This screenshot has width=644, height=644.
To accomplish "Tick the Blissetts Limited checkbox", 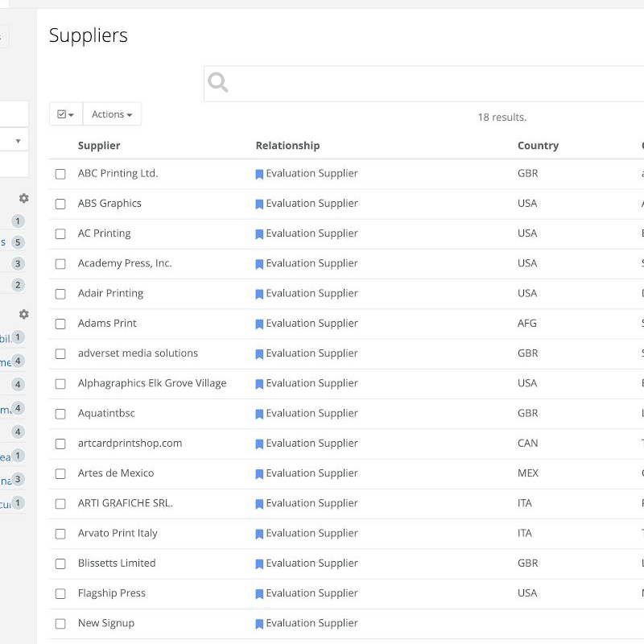I will pyautogui.click(x=60, y=564).
